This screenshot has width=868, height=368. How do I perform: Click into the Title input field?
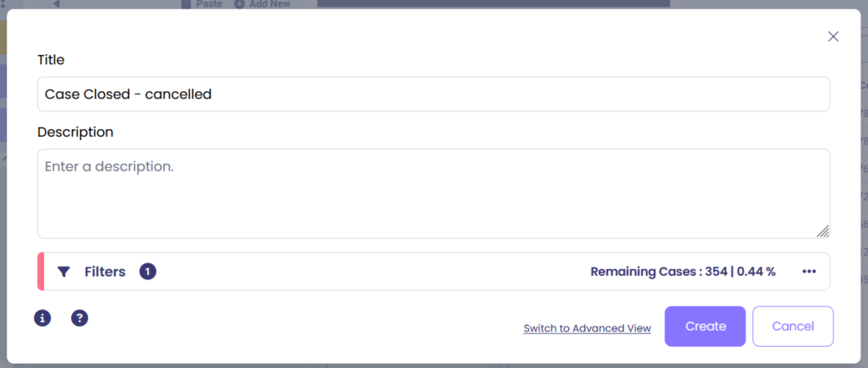pyautogui.click(x=433, y=95)
